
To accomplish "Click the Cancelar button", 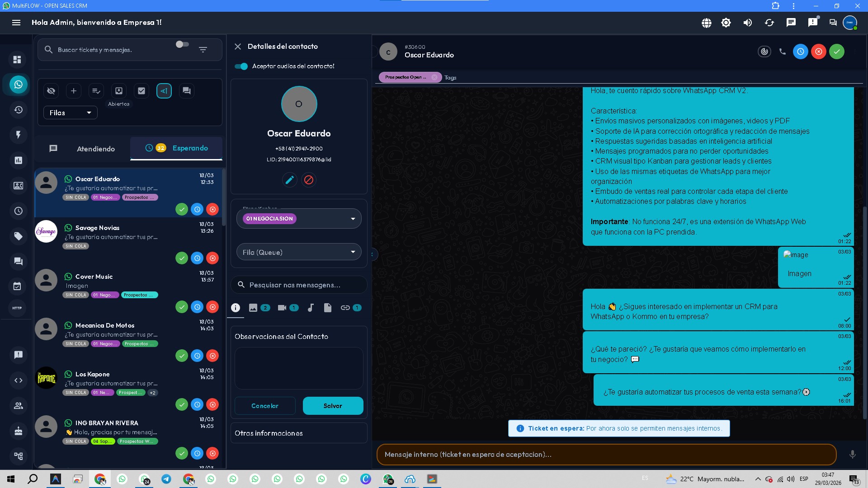I will (x=265, y=406).
